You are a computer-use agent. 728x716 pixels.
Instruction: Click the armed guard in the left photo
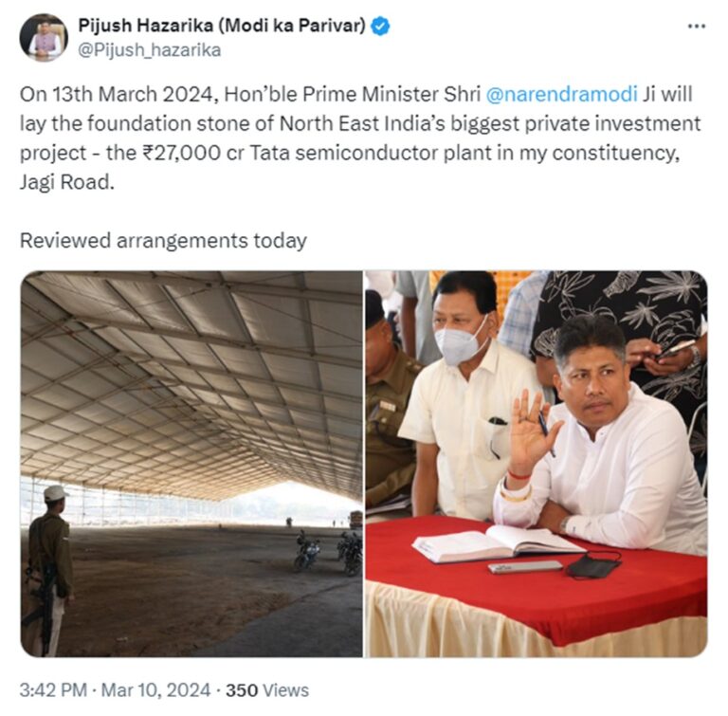click(x=48, y=569)
